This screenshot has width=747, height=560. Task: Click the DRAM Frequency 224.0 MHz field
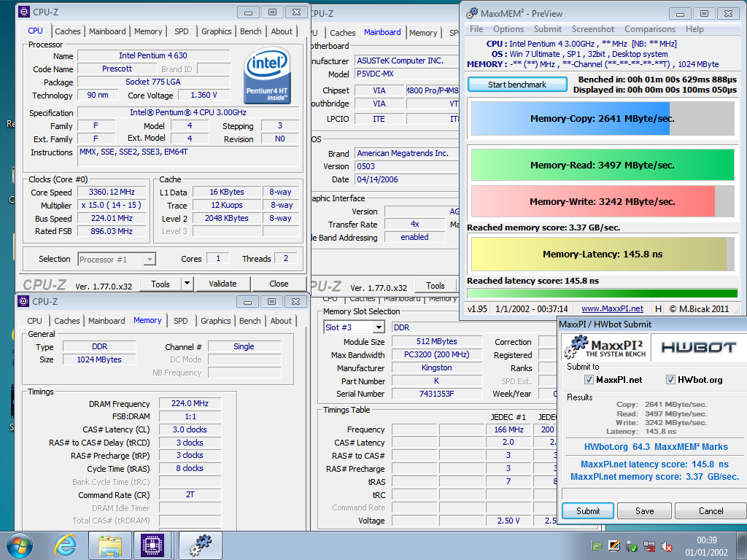pos(190,403)
